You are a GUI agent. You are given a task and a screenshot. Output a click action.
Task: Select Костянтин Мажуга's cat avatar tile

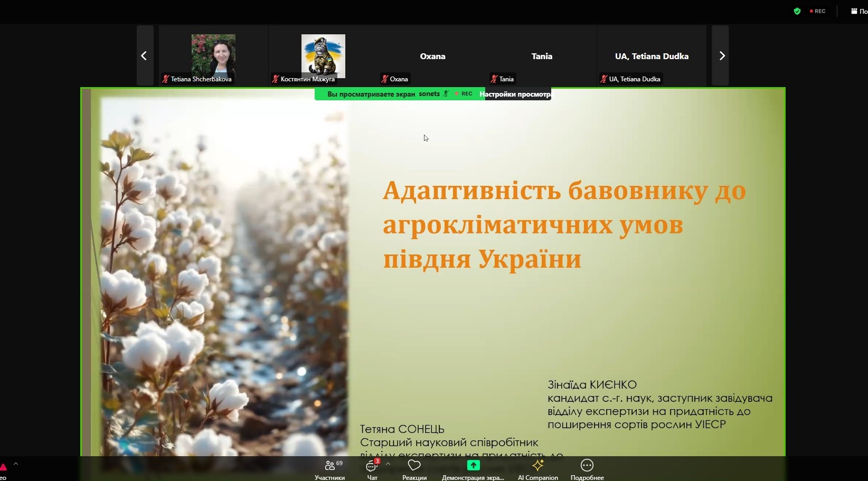(323, 55)
